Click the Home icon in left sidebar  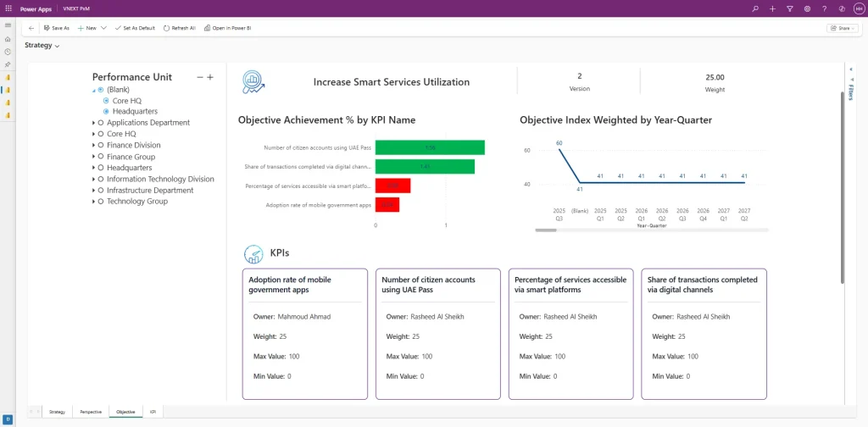[8, 39]
